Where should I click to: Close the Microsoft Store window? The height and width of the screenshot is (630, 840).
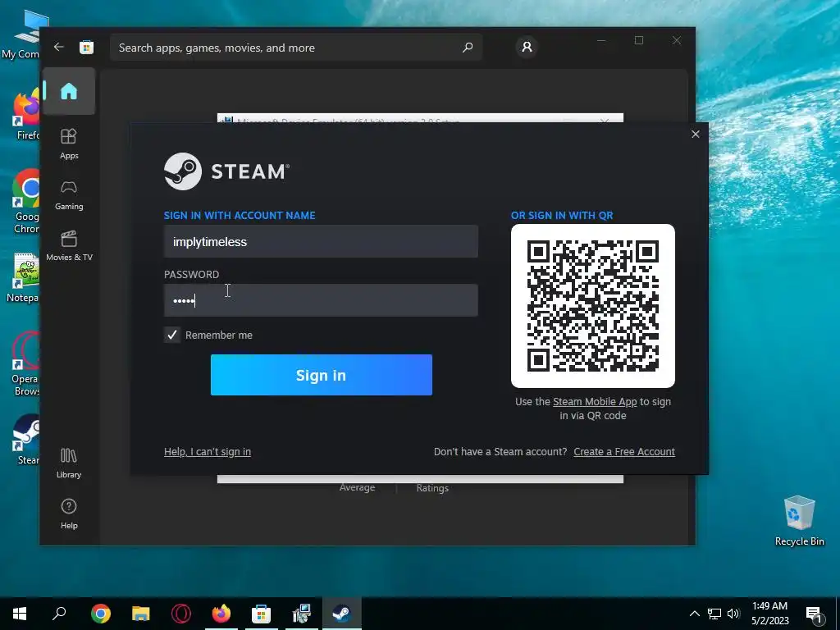(677, 40)
